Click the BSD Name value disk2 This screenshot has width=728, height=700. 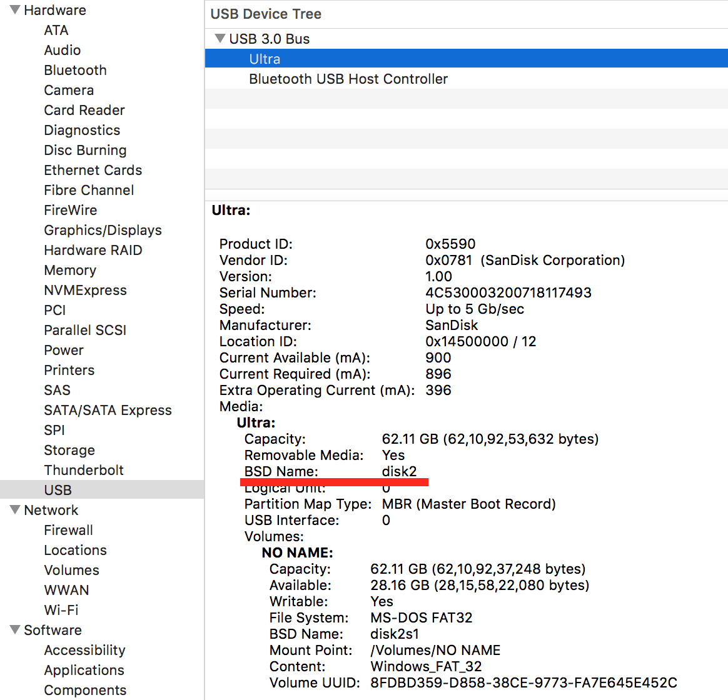tap(399, 471)
